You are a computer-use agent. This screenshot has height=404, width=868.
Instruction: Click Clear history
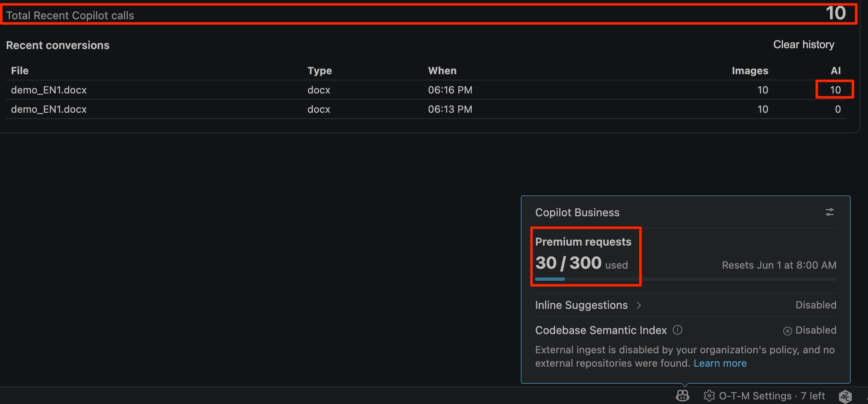(x=803, y=45)
